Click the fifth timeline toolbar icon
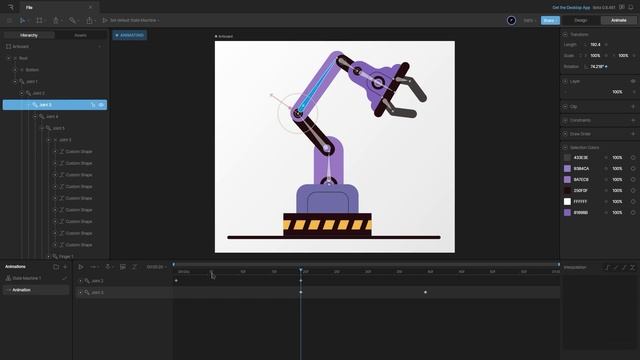The height and width of the screenshot is (360, 640). point(134,267)
